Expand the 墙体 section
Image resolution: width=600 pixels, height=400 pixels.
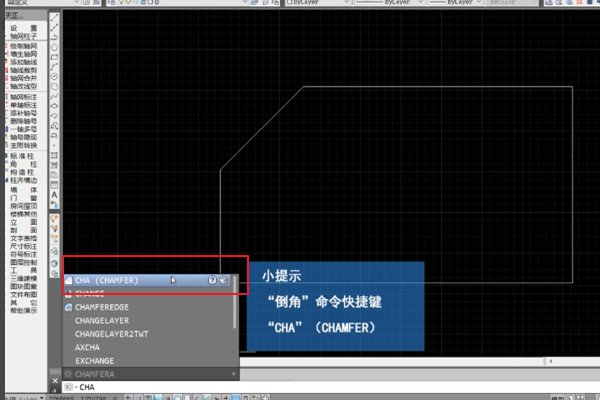click(x=24, y=190)
